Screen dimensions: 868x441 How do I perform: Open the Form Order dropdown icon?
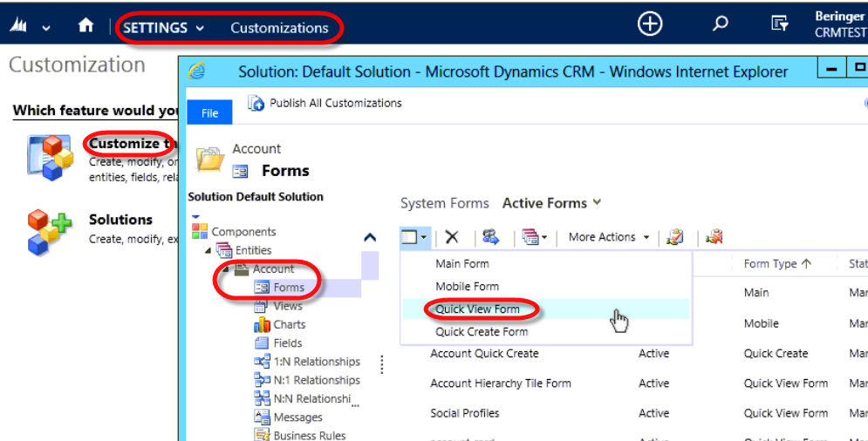coord(534,237)
